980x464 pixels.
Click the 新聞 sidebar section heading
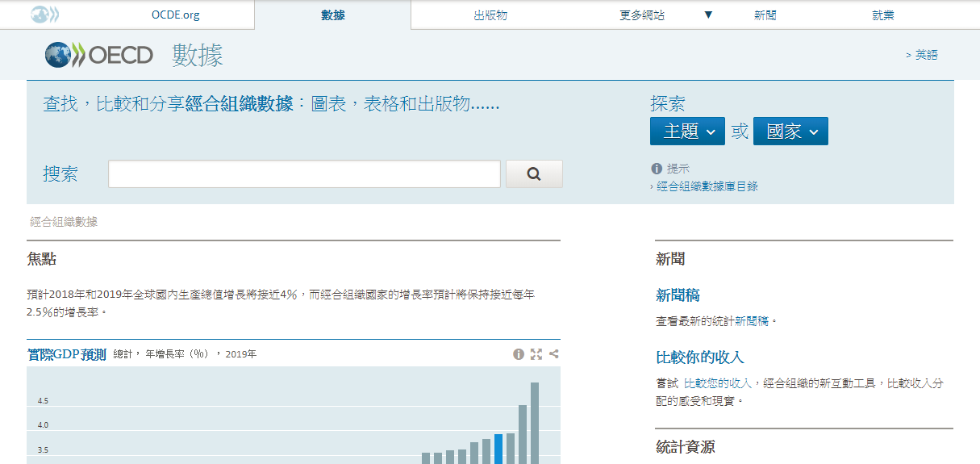[670, 259]
